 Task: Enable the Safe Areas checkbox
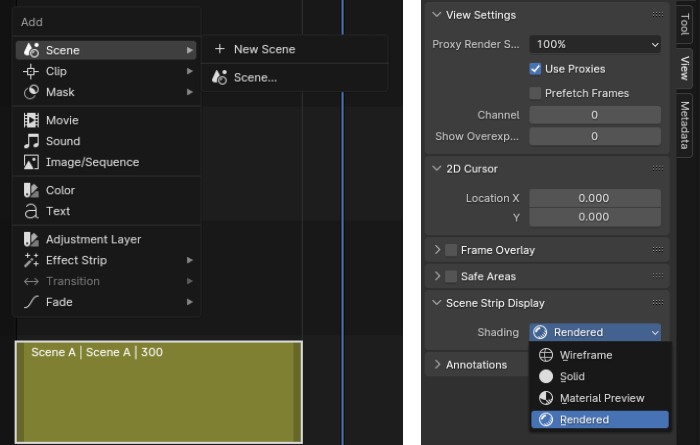(x=451, y=276)
